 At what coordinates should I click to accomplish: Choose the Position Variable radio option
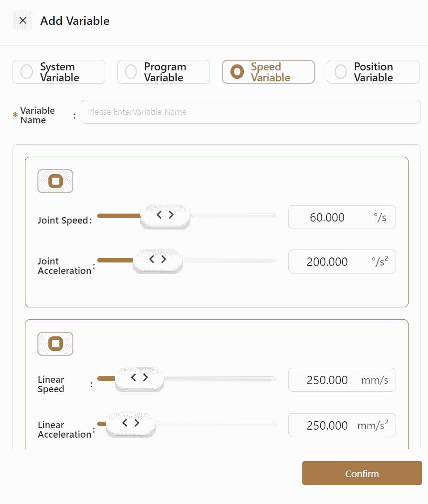(341, 72)
